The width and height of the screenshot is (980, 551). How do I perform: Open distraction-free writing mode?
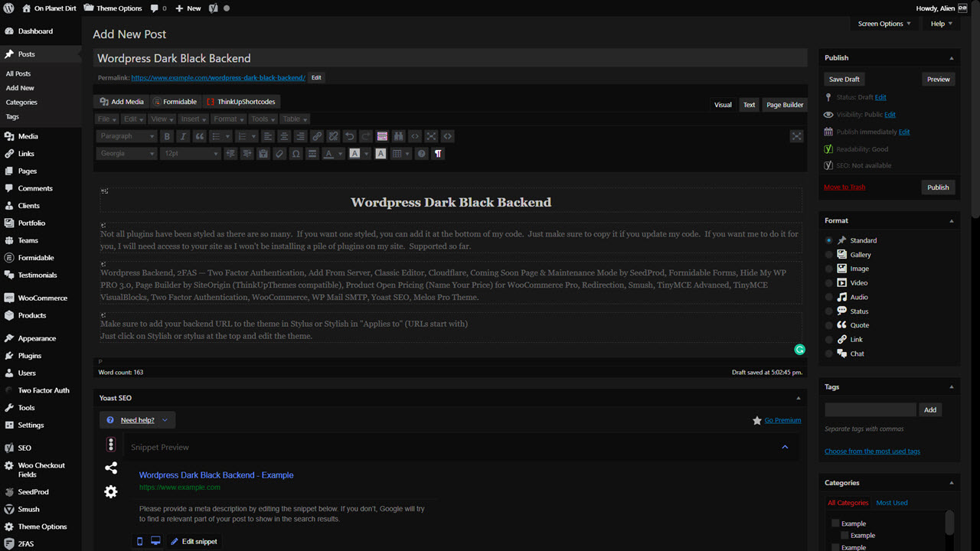[797, 136]
